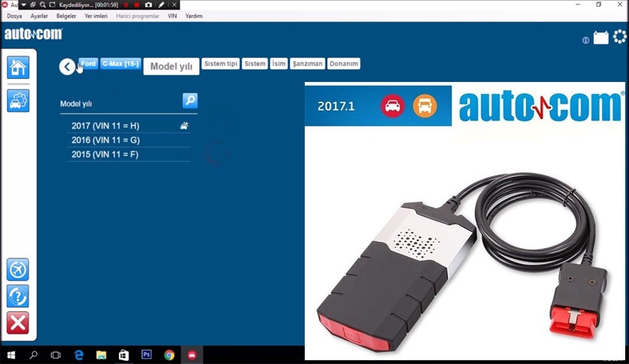The width and height of the screenshot is (629, 364).
Task: Open the Dosya menu
Action: (14, 16)
